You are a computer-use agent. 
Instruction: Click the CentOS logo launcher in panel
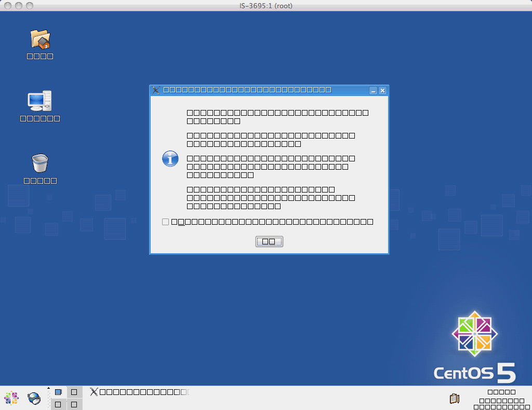point(11,398)
